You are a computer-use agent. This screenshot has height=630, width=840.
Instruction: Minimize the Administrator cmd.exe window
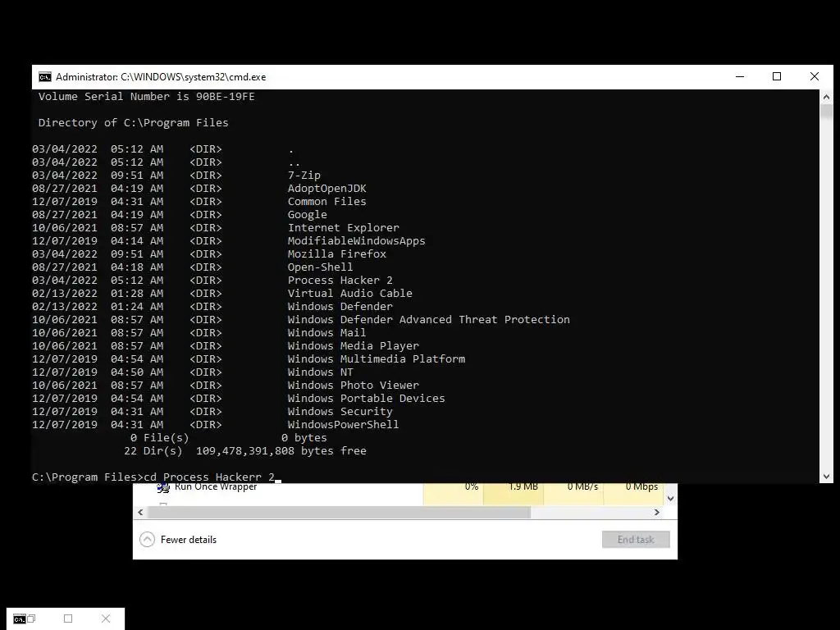click(x=740, y=76)
